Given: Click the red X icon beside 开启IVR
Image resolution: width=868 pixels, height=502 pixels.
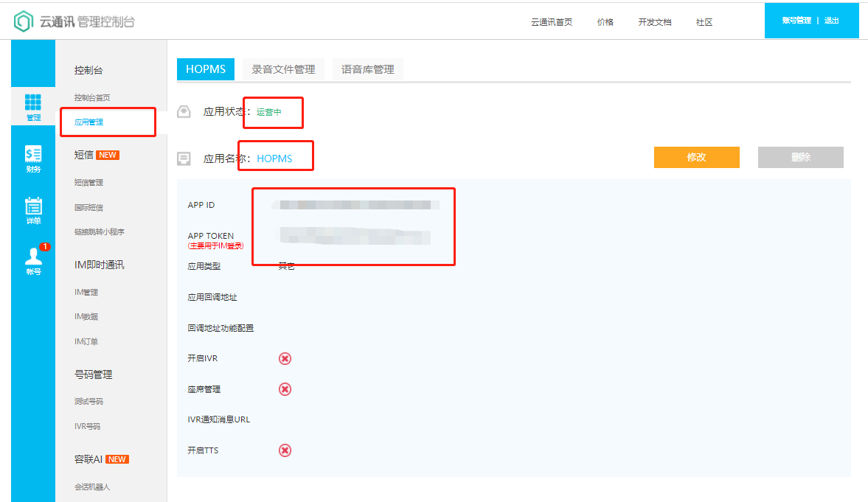Looking at the screenshot, I should [285, 359].
